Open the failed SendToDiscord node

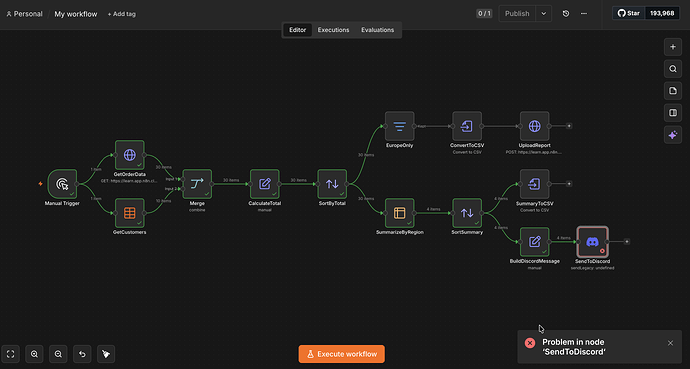592,242
